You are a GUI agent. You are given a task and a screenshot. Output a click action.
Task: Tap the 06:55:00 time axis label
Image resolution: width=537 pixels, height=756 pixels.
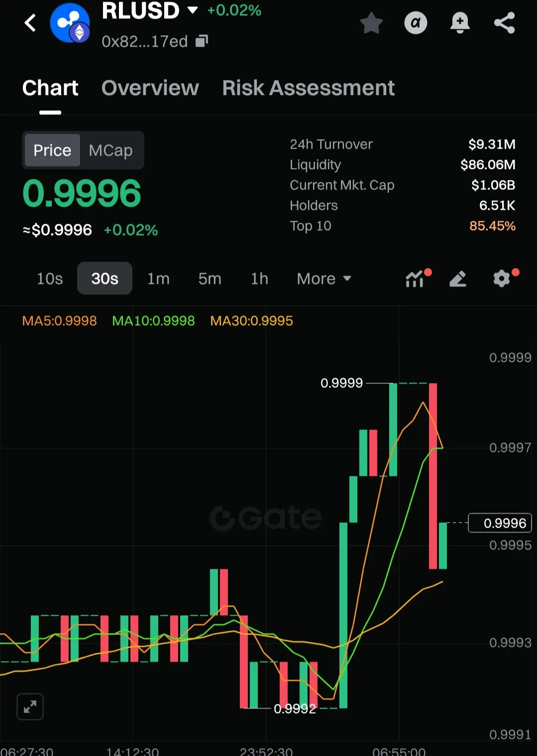[399, 751]
